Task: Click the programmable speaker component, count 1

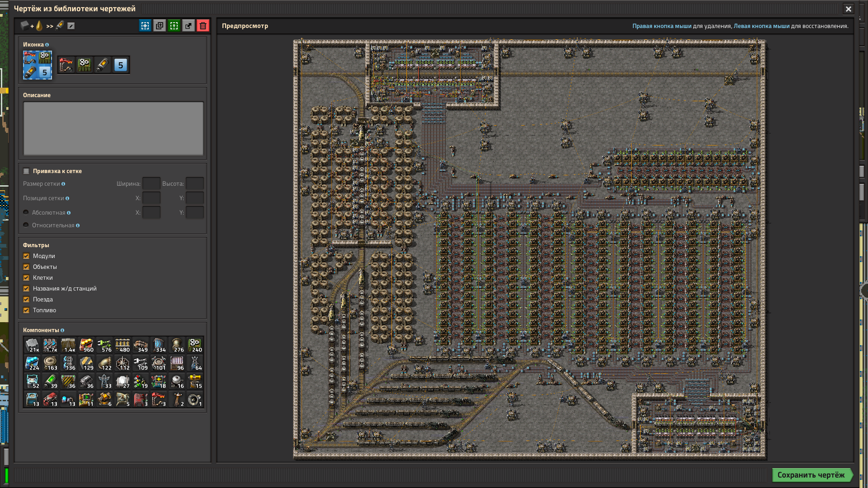Action: click(x=195, y=399)
